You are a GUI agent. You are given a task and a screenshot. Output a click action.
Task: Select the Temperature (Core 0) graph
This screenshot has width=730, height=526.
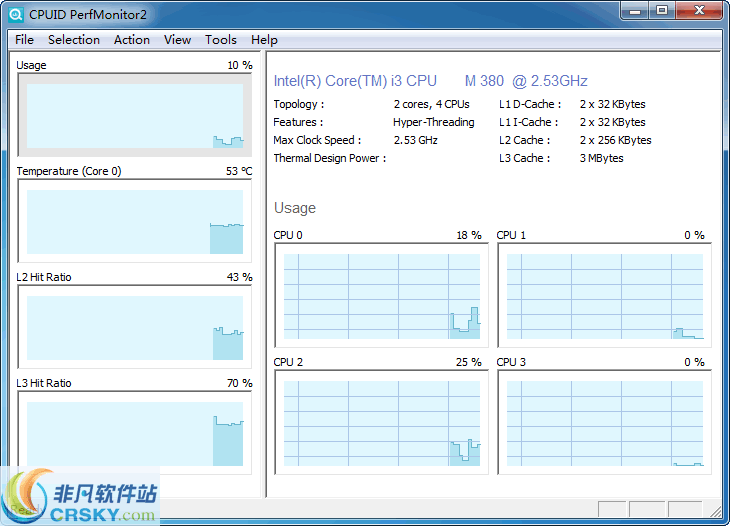(135, 221)
